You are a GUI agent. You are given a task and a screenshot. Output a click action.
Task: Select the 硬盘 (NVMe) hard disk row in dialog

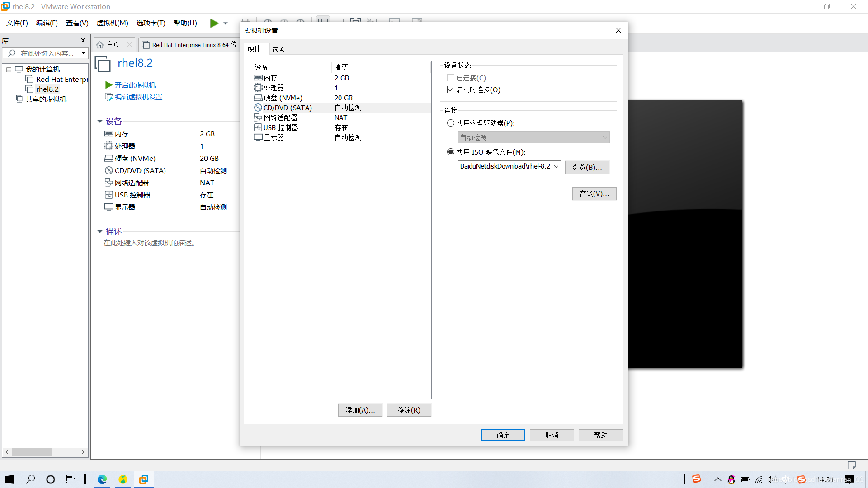tap(283, 98)
